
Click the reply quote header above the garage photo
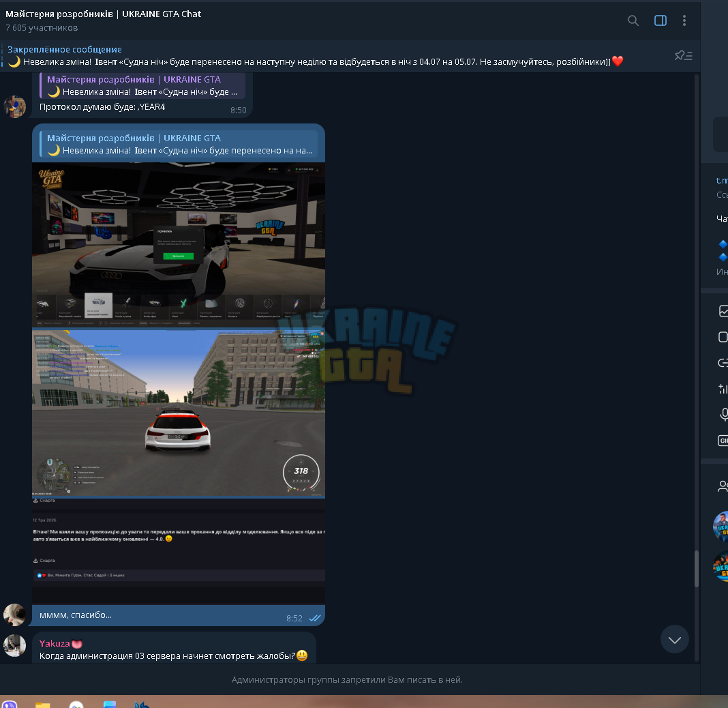pos(179,144)
